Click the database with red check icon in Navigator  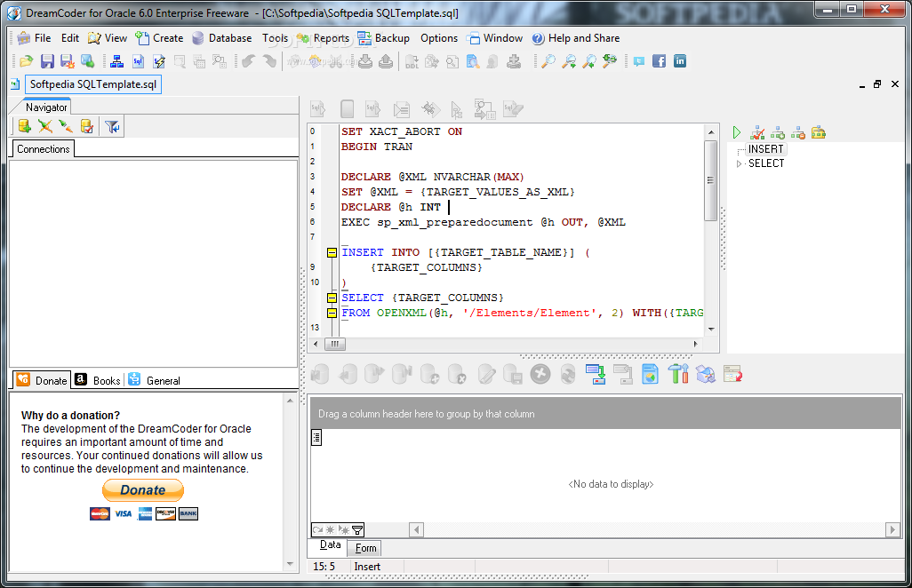tap(86, 126)
